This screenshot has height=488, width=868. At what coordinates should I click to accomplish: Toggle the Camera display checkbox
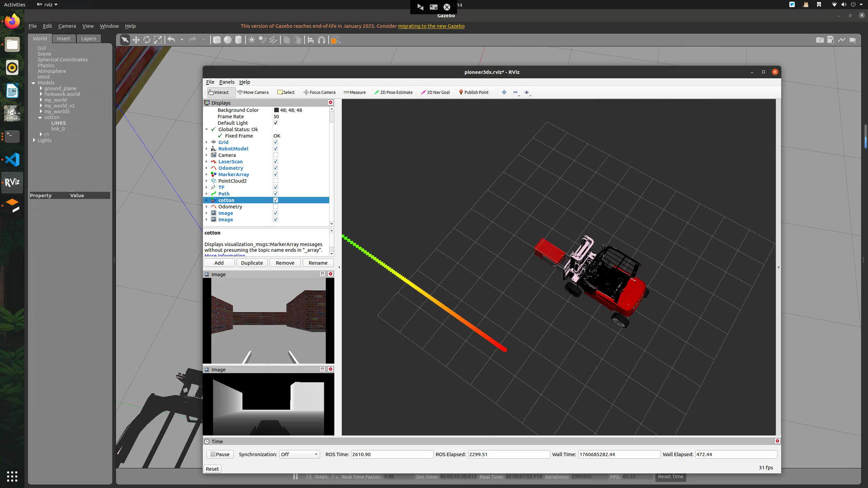point(276,155)
